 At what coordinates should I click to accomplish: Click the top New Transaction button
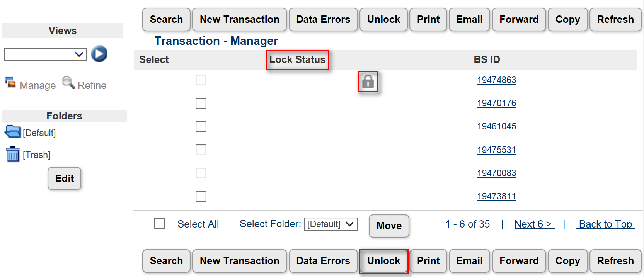(x=239, y=20)
